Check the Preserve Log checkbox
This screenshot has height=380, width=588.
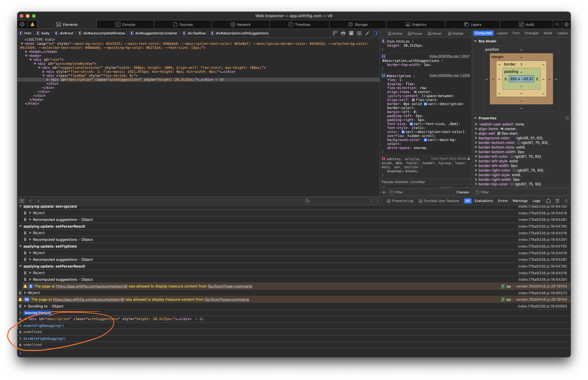(x=388, y=201)
